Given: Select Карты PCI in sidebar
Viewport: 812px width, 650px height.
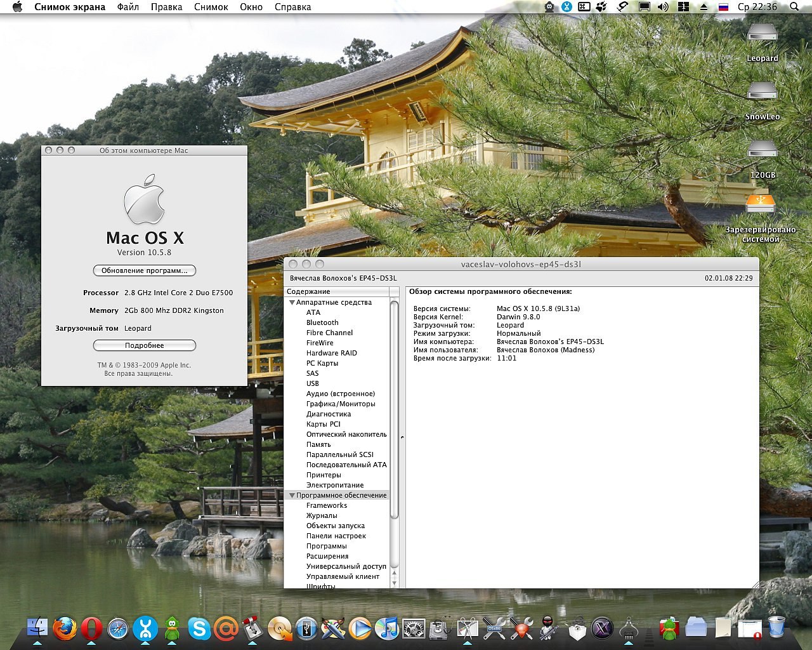Looking at the screenshot, I should [324, 424].
